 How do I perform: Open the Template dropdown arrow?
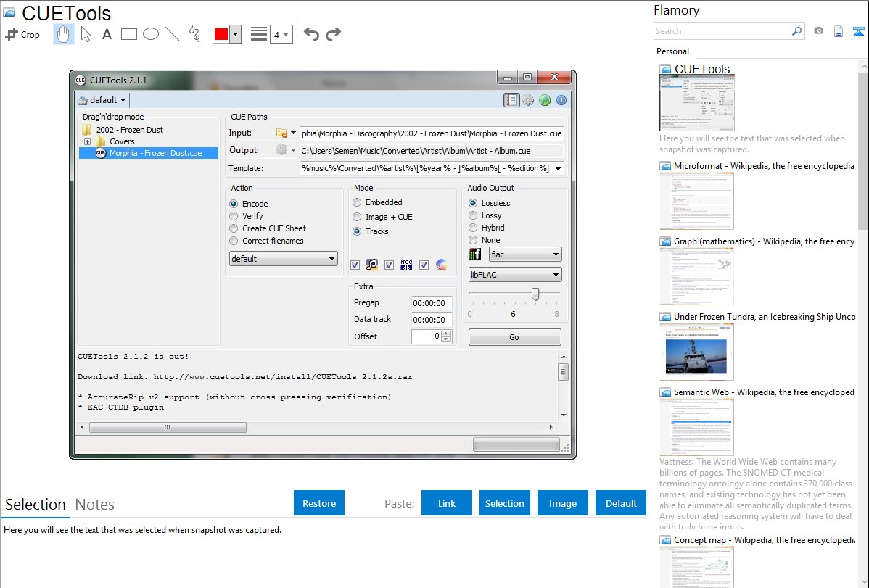[x=558, y=168]
